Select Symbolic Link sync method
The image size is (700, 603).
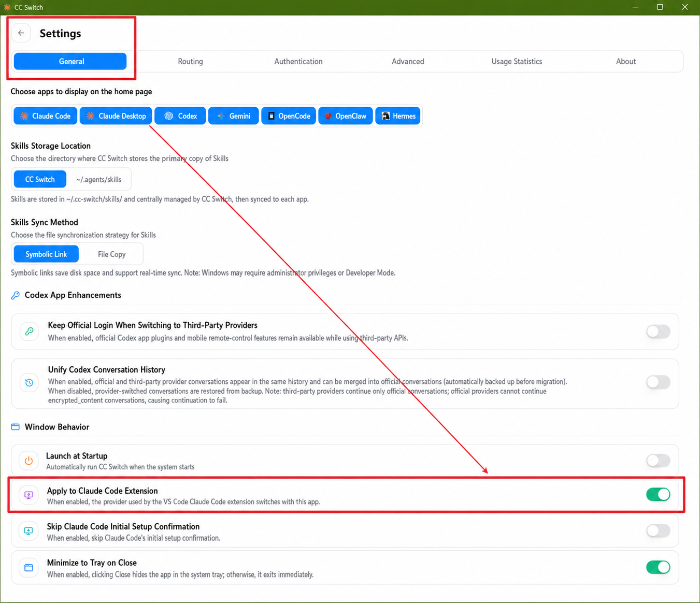tap(46, 254)
